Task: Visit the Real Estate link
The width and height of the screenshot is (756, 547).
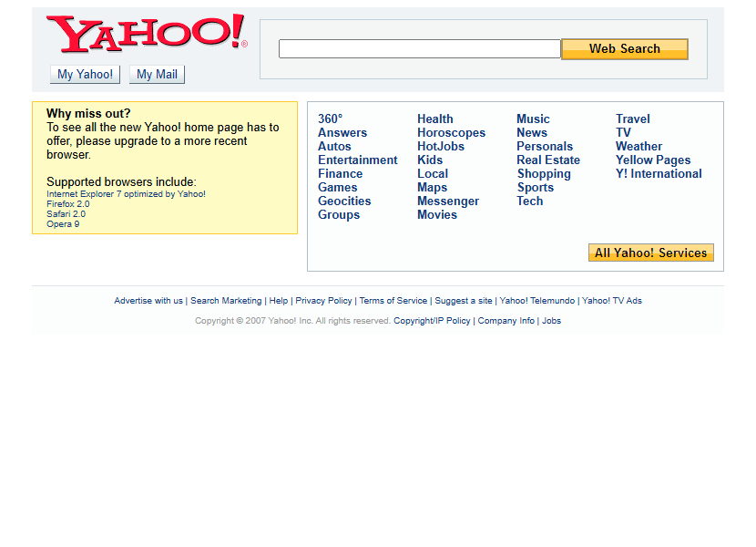Action: click(548, 160)
